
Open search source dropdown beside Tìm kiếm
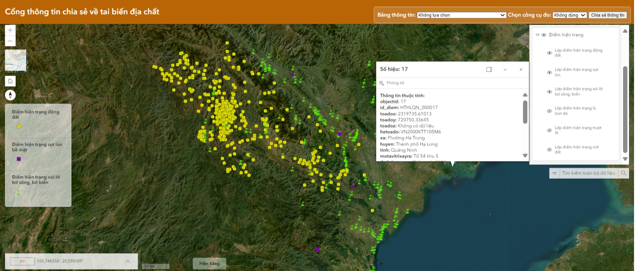click(554, 173)
